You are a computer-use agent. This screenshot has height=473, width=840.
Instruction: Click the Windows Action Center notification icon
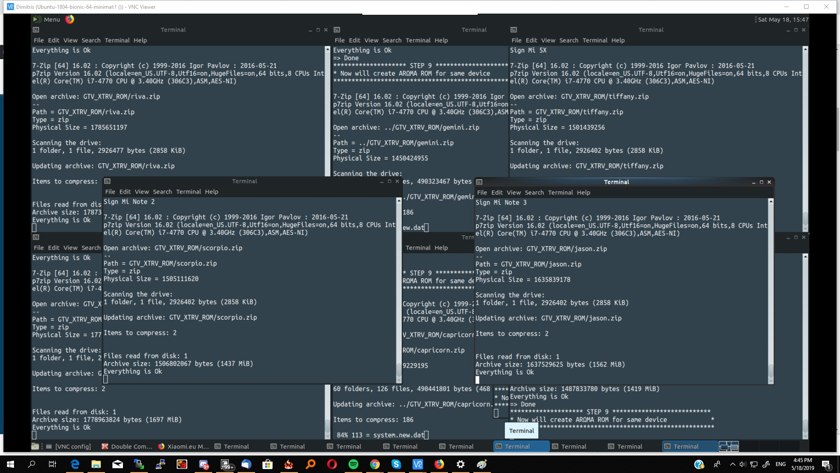[x=828, y=464]
